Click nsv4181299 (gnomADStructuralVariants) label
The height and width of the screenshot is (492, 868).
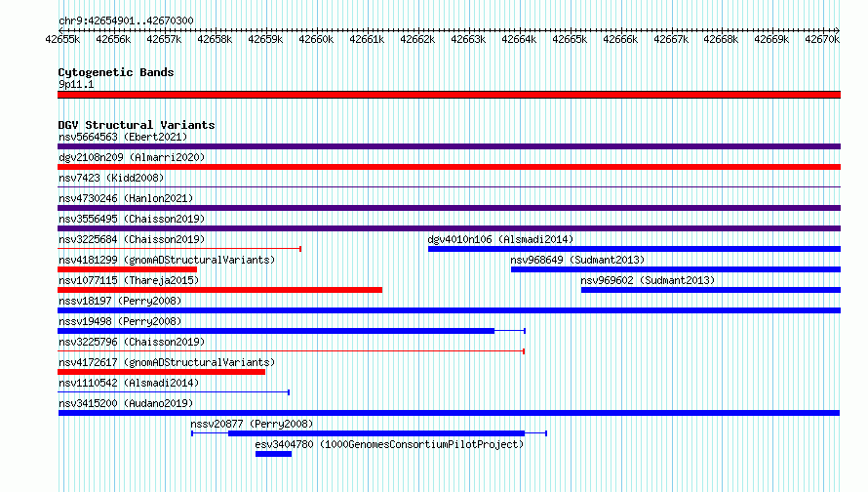coord(167,260)
